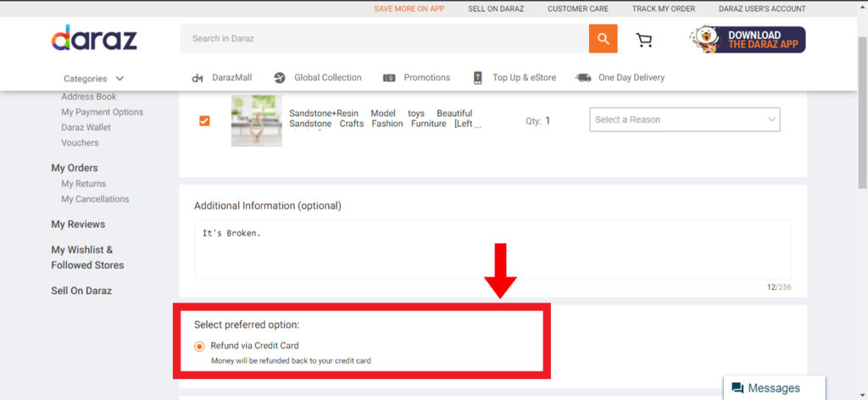
Task: Click Download the Daraz App banner
Action: [x=748, y=40]
